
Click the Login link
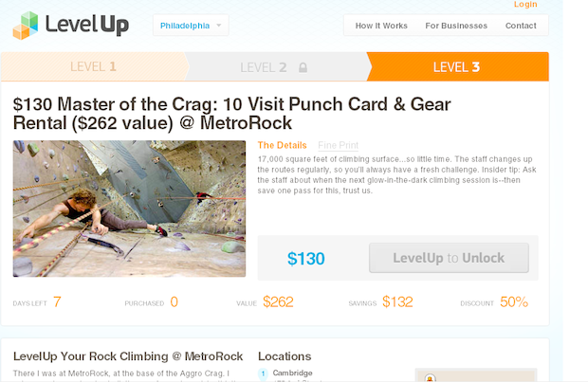tap(525, 5)
